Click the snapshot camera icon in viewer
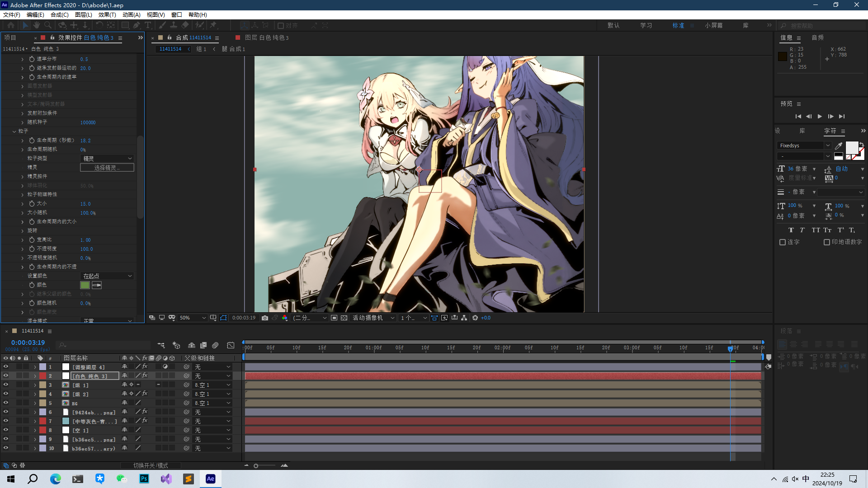Screen dimensions: 868x488 click(x=265, y=318)
